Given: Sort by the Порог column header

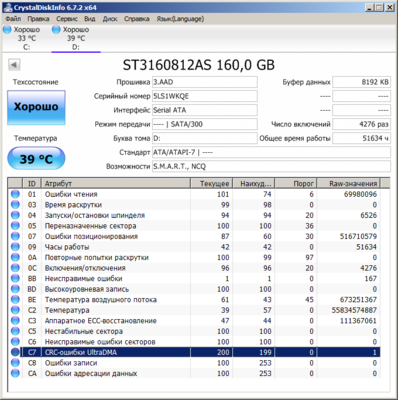Looking at the screenshot, I should point(295,183).
